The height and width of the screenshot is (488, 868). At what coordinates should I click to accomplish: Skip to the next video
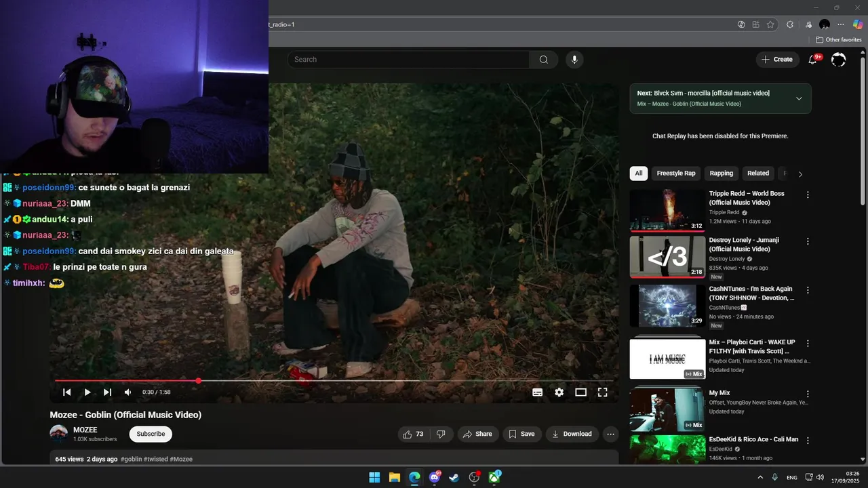[107, 392]
